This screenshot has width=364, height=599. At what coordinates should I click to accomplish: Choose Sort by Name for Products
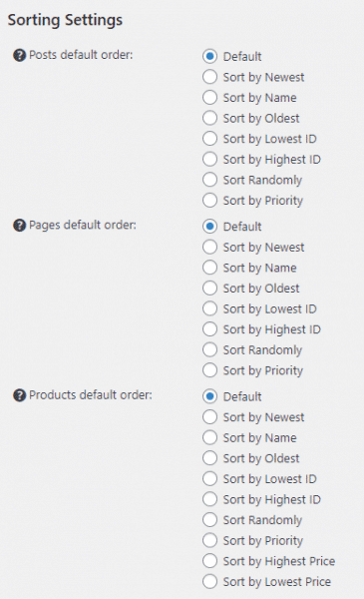point(209,437)
